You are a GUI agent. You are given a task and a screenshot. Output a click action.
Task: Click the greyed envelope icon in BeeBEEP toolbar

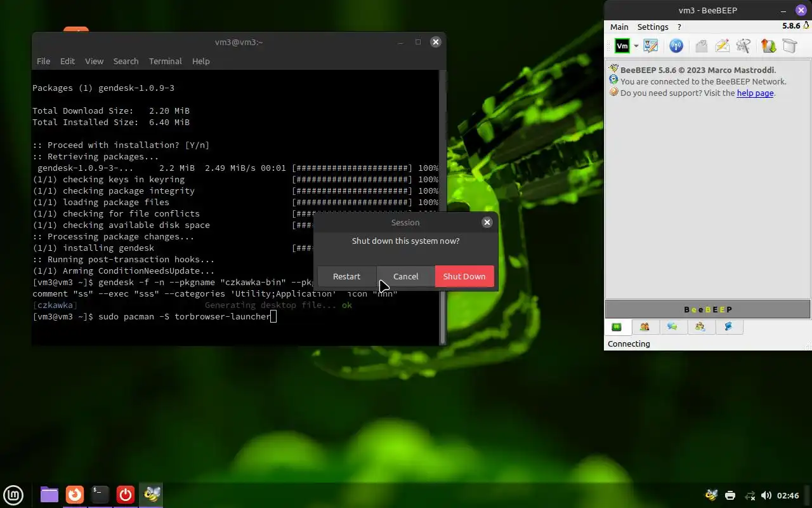point(701,46)
